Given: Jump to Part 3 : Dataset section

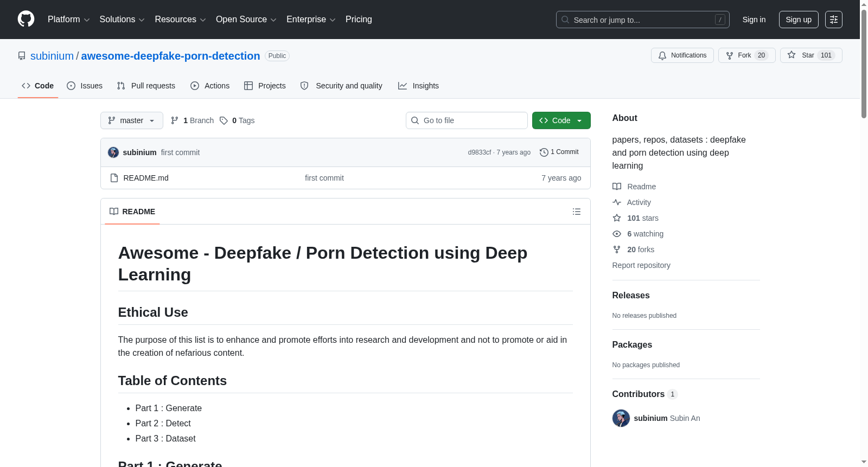Looking at the screenshot, I should (x=165, y=439).
